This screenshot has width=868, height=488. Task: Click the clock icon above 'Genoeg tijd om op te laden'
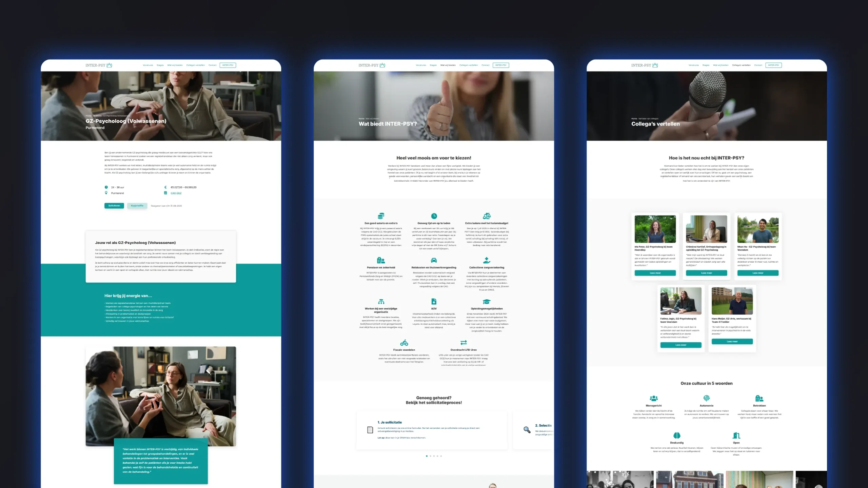[434, 216]
